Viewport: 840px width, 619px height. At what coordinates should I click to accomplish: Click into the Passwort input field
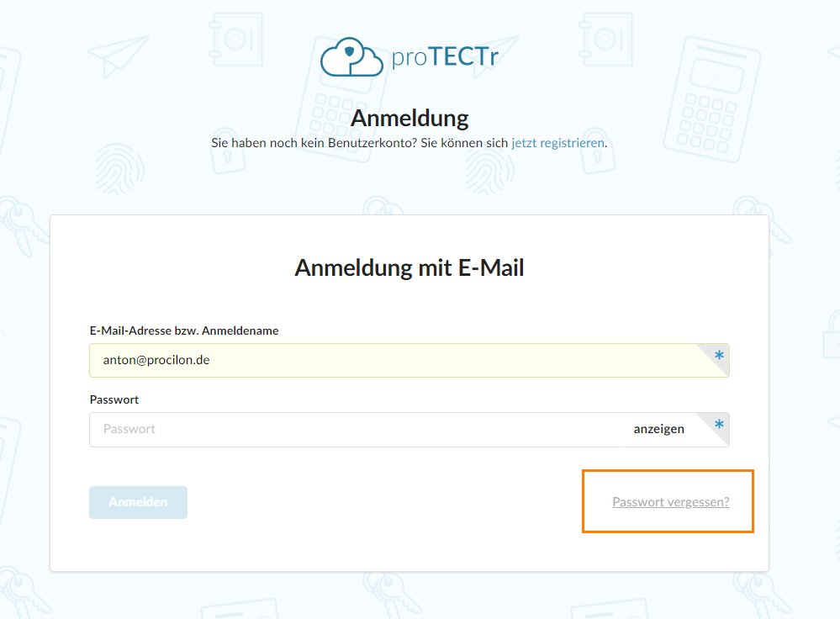point(353,429)
